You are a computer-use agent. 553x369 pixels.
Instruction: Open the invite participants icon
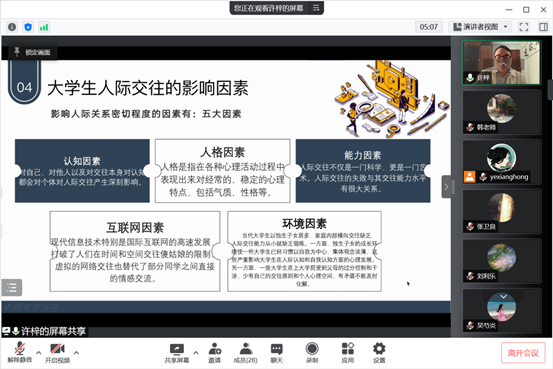(214, 353)
